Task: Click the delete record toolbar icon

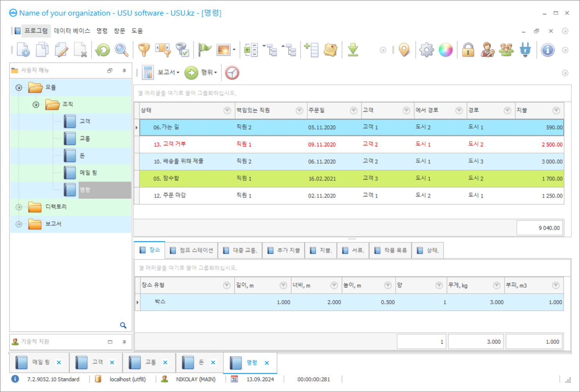Action: point(80,50)
